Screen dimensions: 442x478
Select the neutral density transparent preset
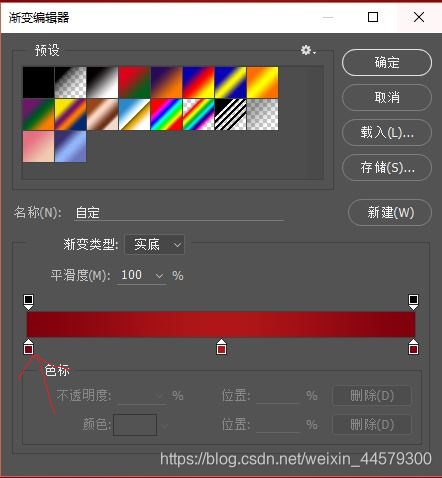pos(262,114)
